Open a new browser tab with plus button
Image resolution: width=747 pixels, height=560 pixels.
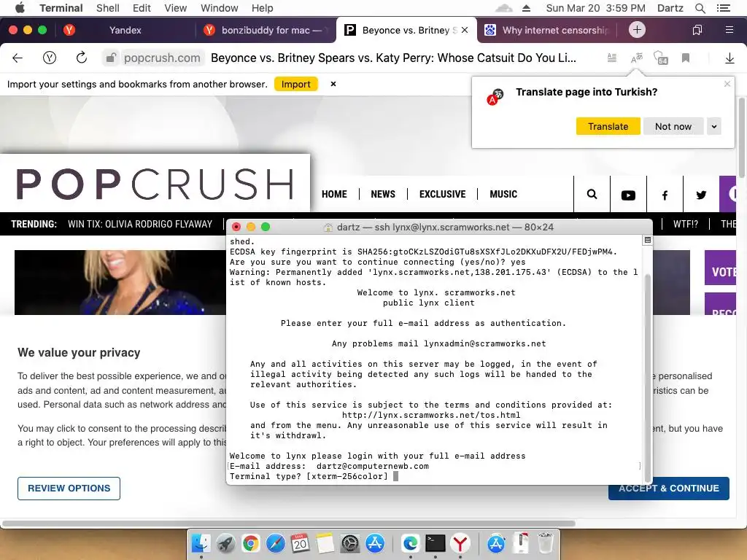[637, 30]
